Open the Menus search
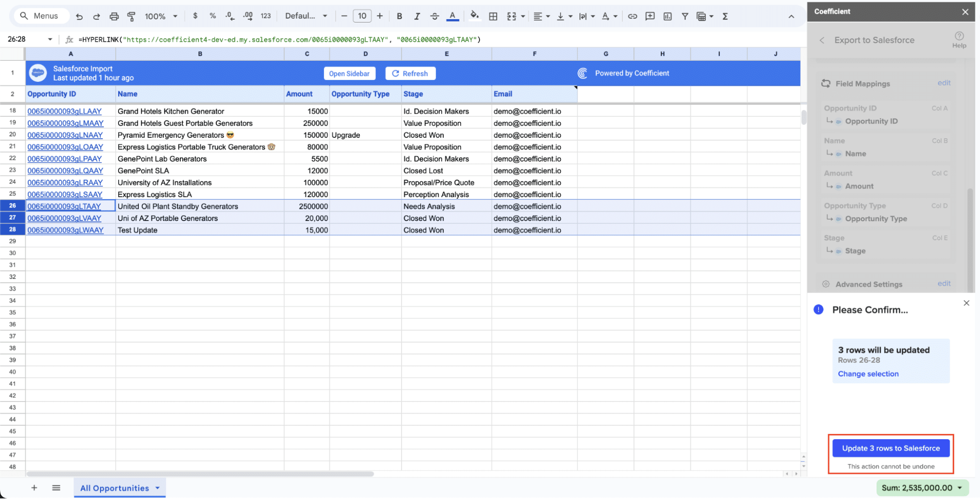The image size is (980, 499). click(39, 16)
